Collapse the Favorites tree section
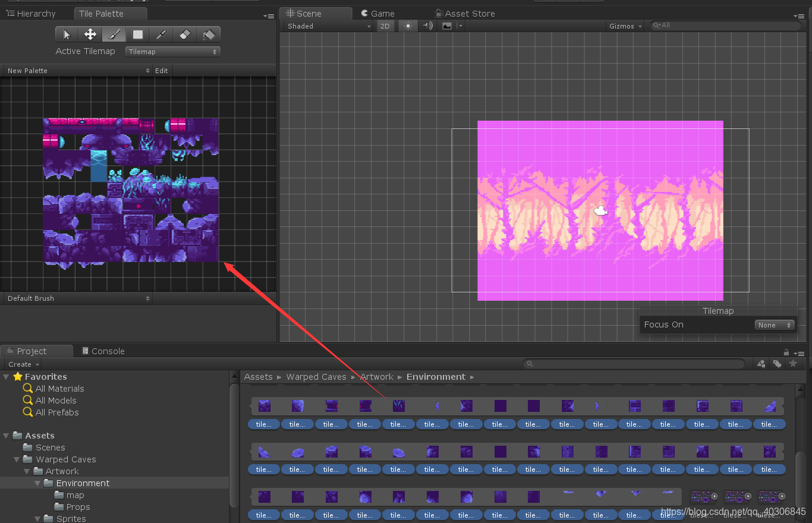The width and height of the screenshot is (812, 523). pyautogui.click(x=7, y=377)
